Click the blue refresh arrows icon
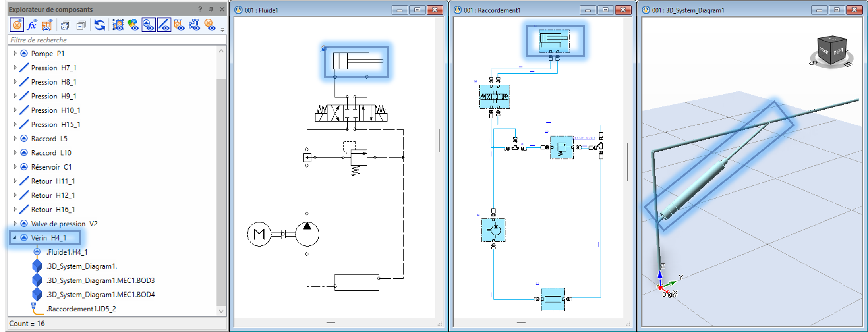 tap(99, 25)
